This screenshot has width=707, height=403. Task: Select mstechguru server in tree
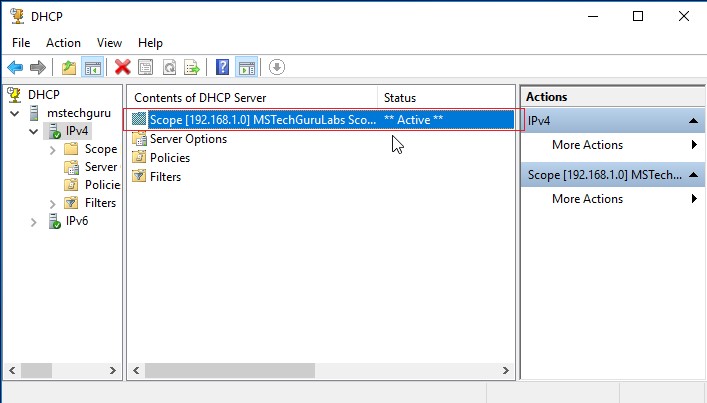tap(79, 113)
